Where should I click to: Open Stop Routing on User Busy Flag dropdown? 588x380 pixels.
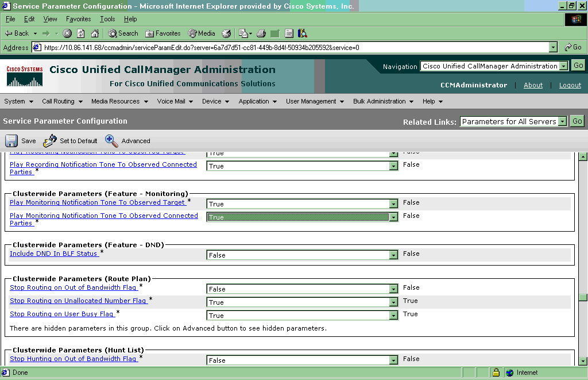pos(393,316)
